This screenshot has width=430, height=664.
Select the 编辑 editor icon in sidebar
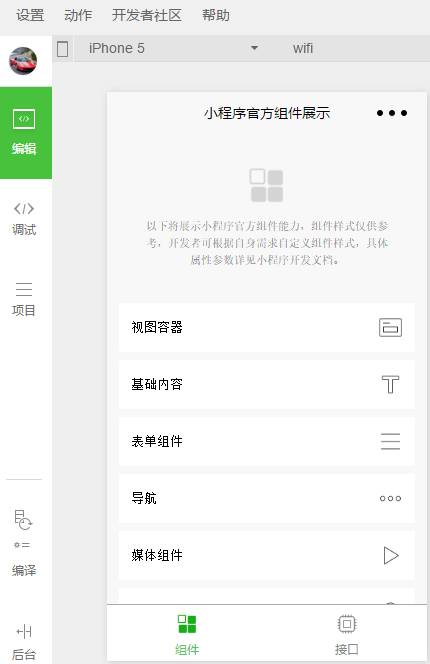pos(24,119)
